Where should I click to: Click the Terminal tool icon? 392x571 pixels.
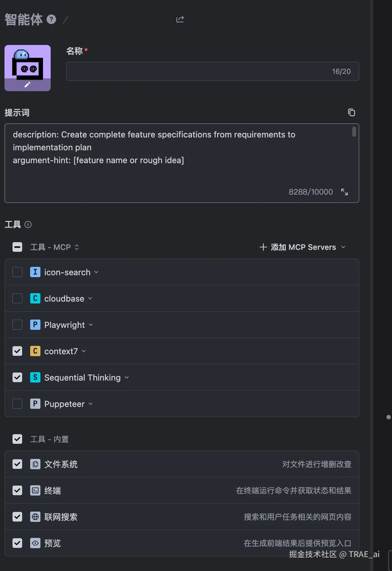point(35,490)
